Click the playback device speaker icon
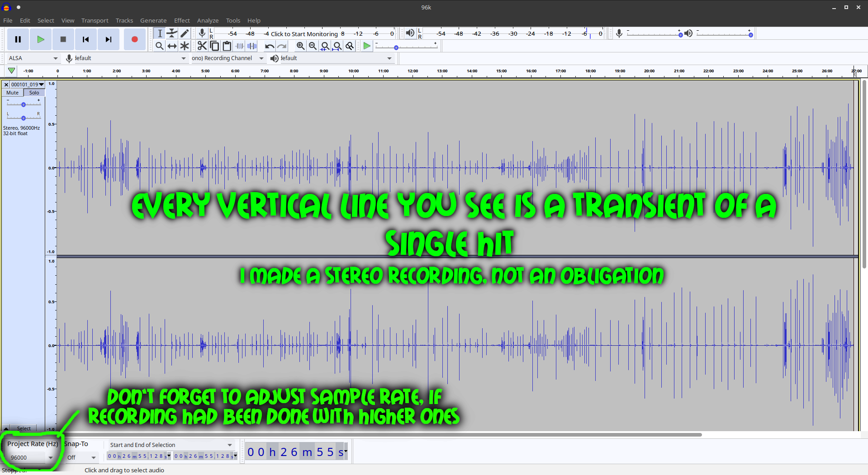Screen dimensions: 868x475 [274, 58]
